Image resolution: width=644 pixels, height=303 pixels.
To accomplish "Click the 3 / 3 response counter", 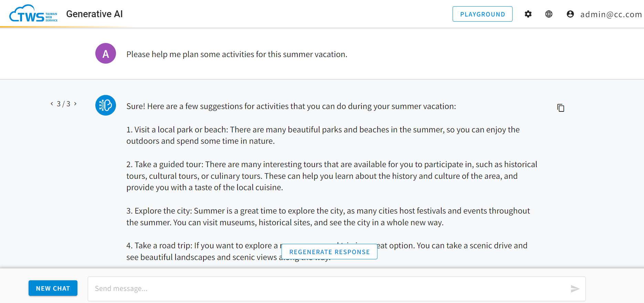I will pos(64,104).
